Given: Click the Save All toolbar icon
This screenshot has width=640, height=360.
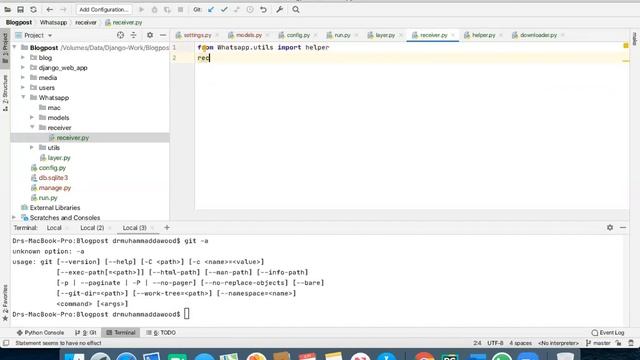Looking at the screenshot, I should (x=20, y=9).
